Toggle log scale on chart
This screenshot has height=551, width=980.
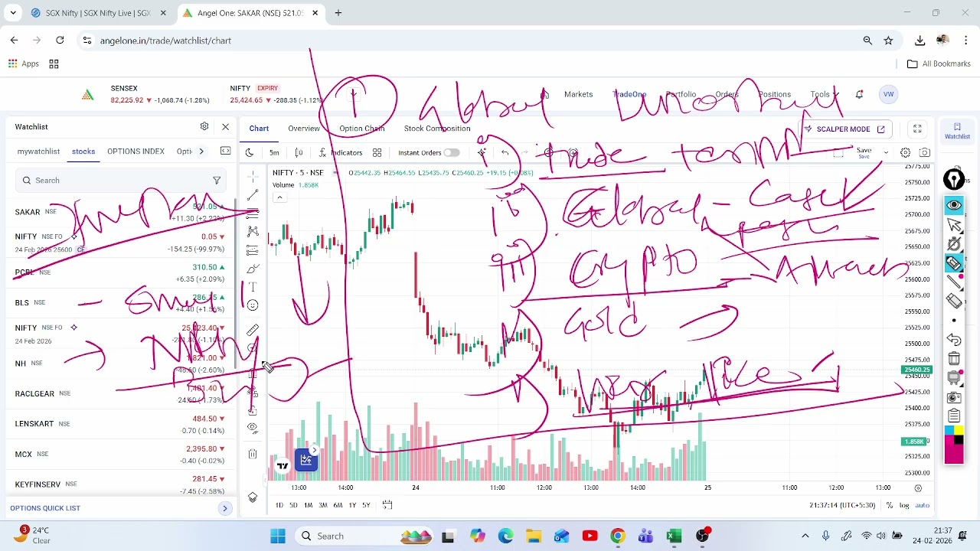point(904,505)
